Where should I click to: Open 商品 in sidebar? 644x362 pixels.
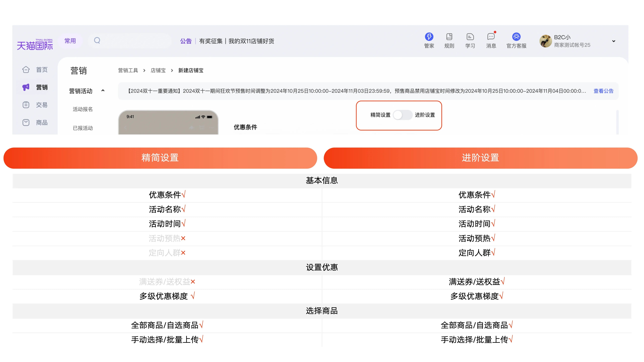click(35, 122)
